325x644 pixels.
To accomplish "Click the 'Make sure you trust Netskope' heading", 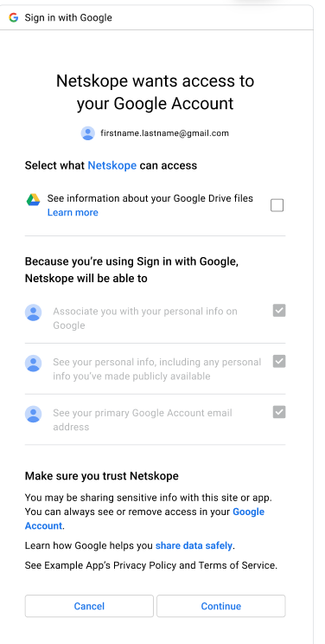I will pos(102,476).
